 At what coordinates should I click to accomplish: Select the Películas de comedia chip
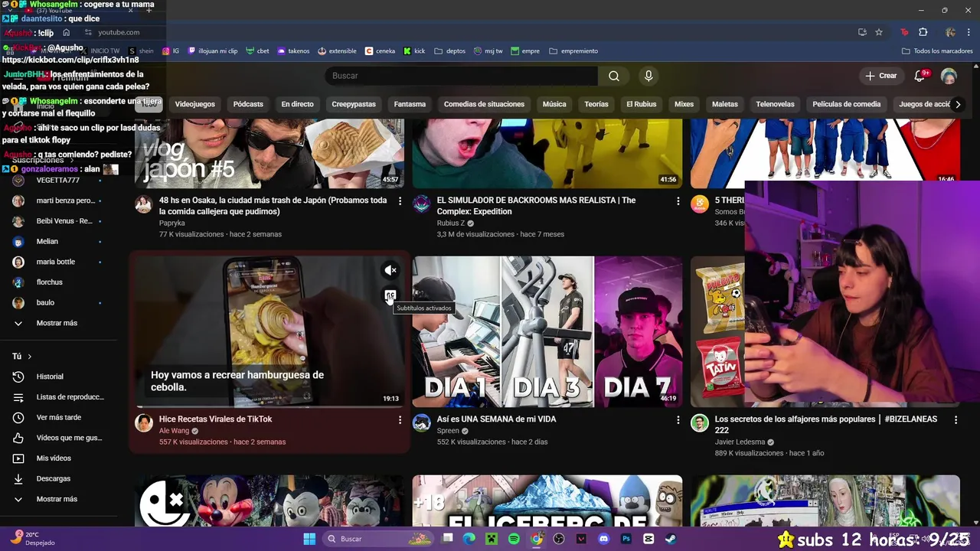pyautogui.click(x=846, y=104)
